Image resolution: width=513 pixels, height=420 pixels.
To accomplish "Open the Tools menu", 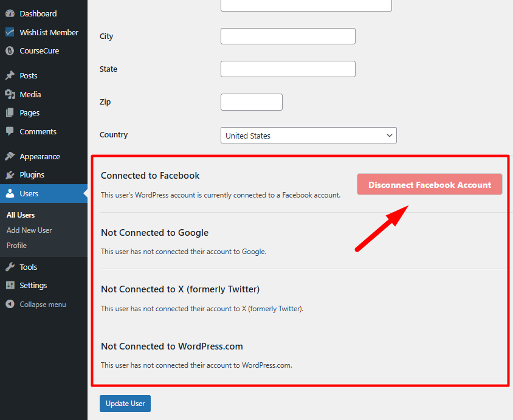I will point(28,267).
